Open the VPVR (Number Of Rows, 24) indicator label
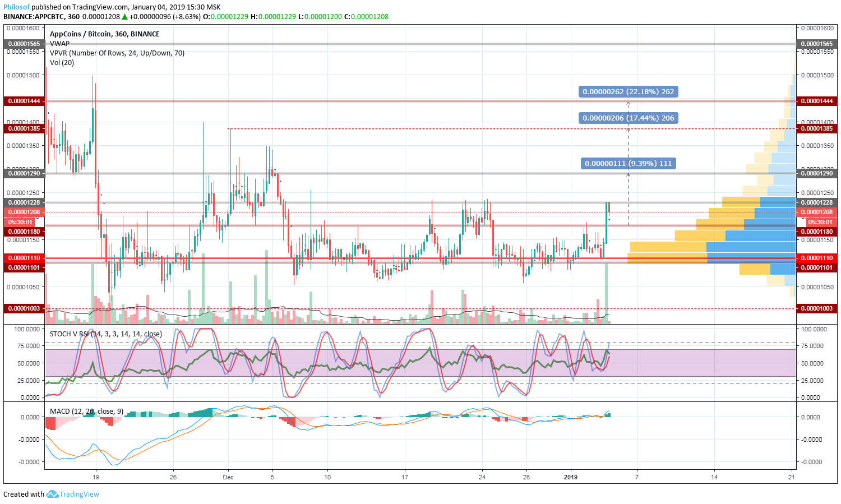This screenshot has height=504, width=841. click(x=117, y=53)
